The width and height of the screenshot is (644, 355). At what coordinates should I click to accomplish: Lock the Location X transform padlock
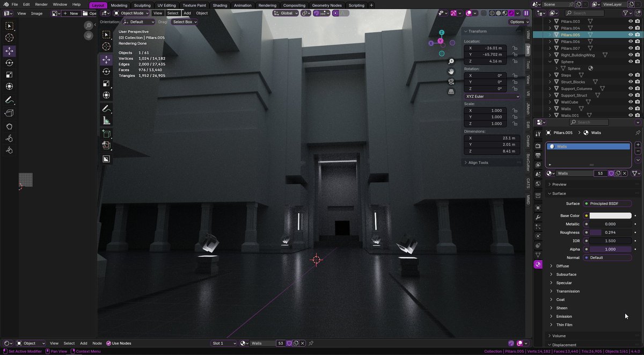[x=515, y=48]
